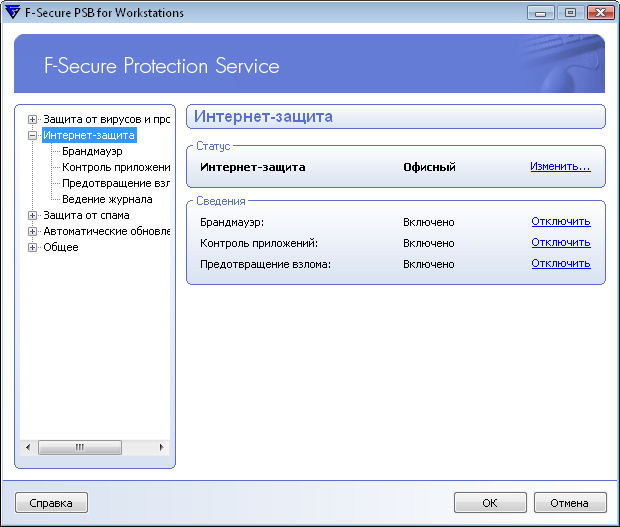The width and height of the screenshot is (620, 527).
Task: Confirm with the OK button
Action: coord(490,503)
